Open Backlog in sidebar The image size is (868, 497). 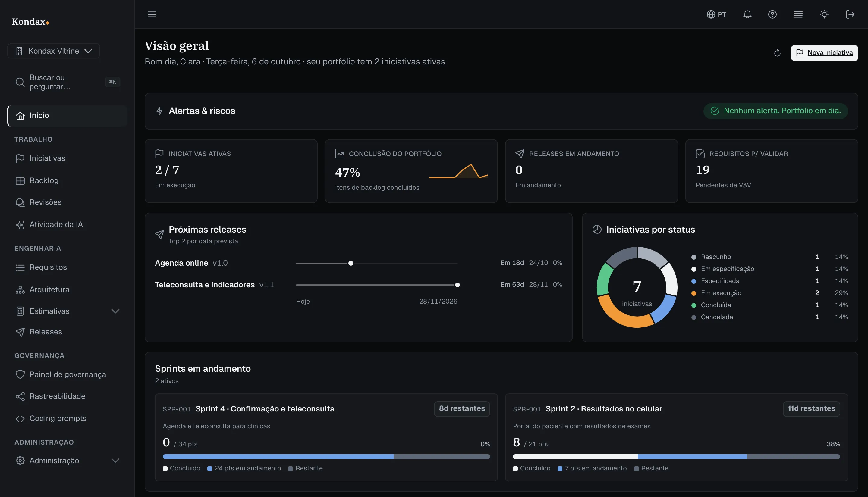67,180
